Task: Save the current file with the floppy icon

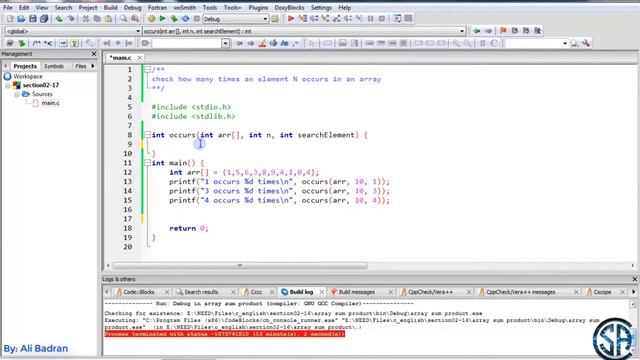Action: (33, 19)
